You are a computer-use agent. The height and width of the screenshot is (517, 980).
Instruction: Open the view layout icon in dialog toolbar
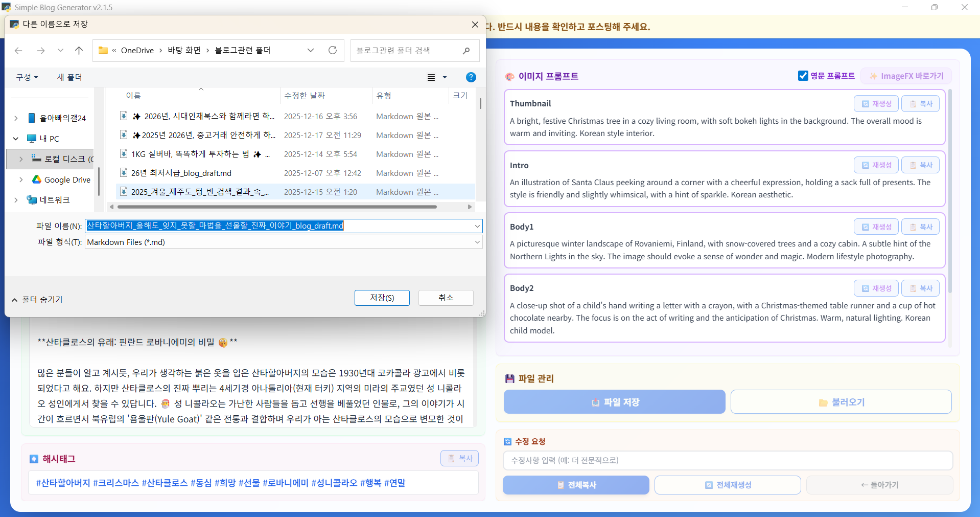431,77
